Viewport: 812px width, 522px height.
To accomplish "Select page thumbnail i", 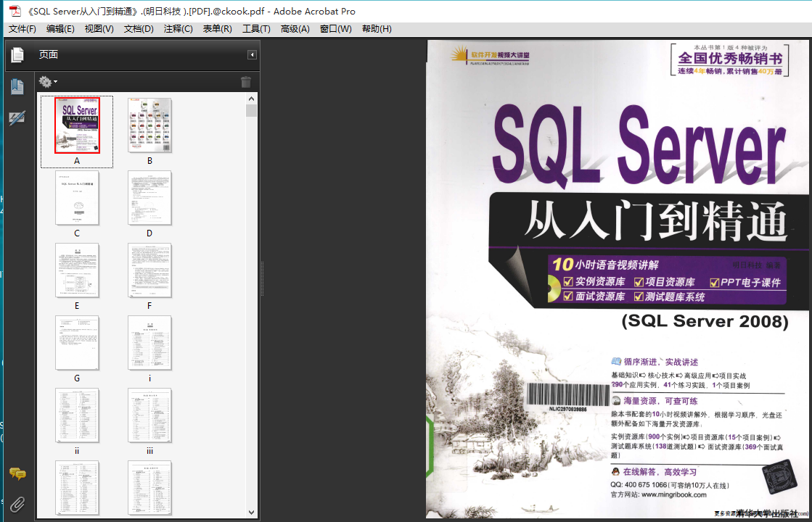I will [149, 342].
